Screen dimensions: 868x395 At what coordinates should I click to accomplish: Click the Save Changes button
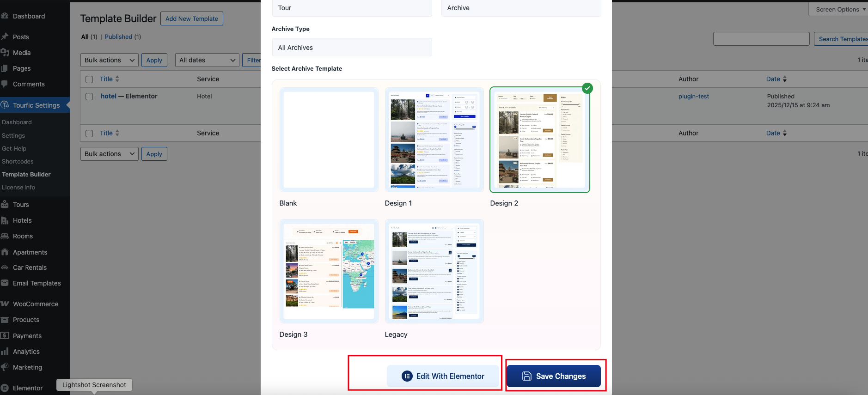(x=554, y=376)
